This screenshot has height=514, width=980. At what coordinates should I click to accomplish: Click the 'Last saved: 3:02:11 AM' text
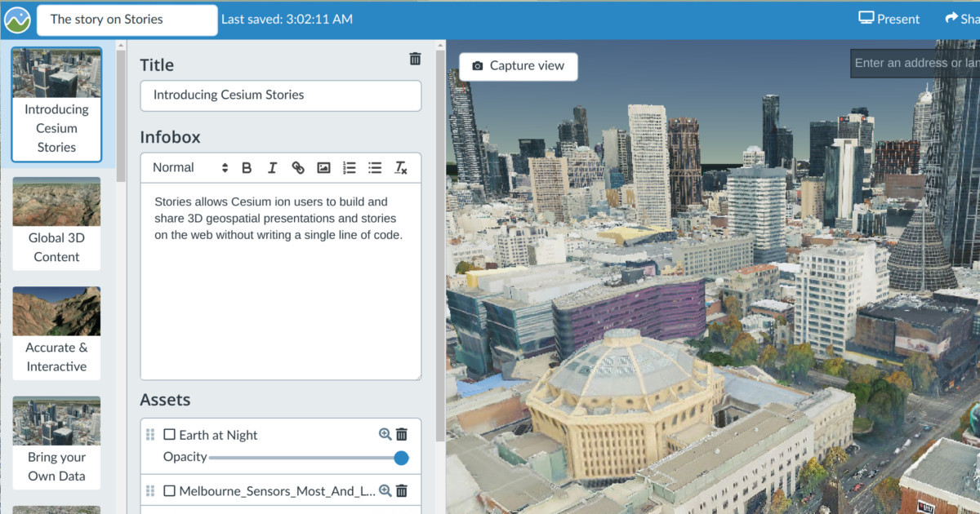pos(287,20)
